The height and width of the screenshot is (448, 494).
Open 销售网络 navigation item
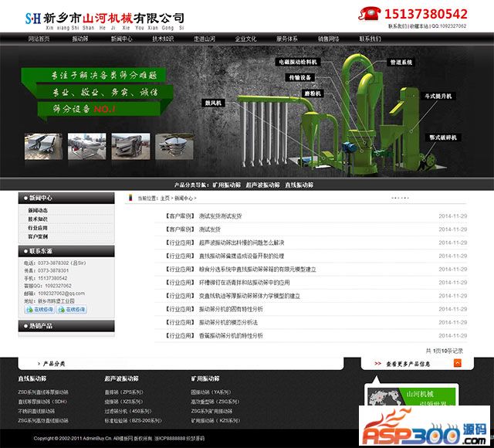(328, 39)
